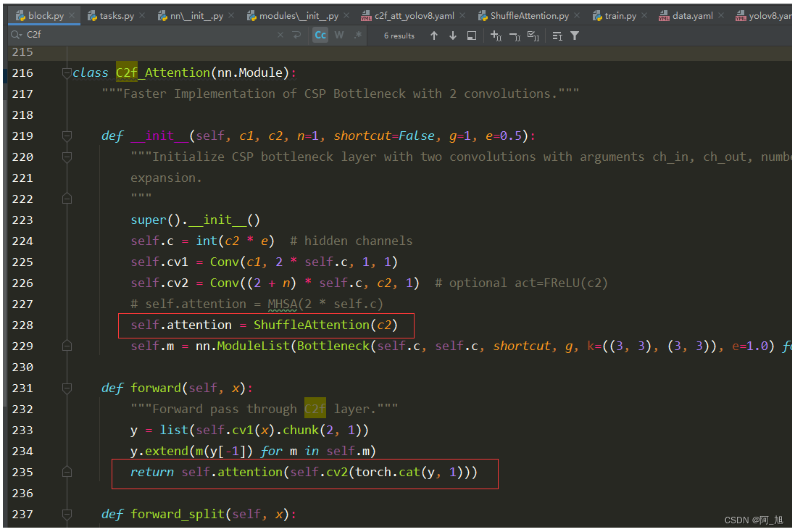
Task: Go to previous search occurrence arrow
Action: pyautogui.click(x=434, y=36)
